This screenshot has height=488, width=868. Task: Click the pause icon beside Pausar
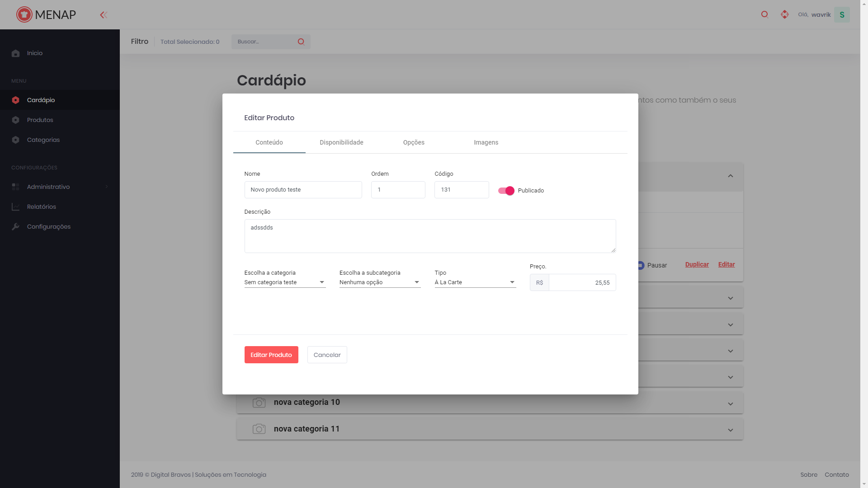(x=641, y=265)
